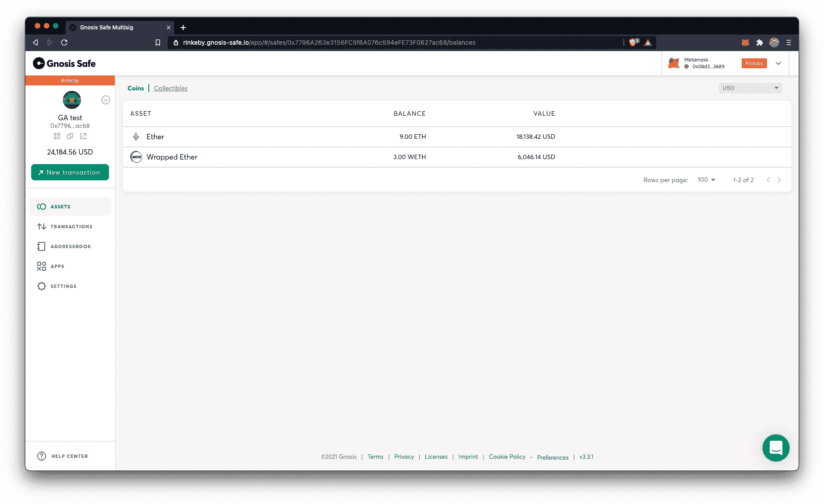Click the Ether value 18,138.42 USD
Image resolution: width=824 pixels, height=504 pixels.
coord(535,137)
